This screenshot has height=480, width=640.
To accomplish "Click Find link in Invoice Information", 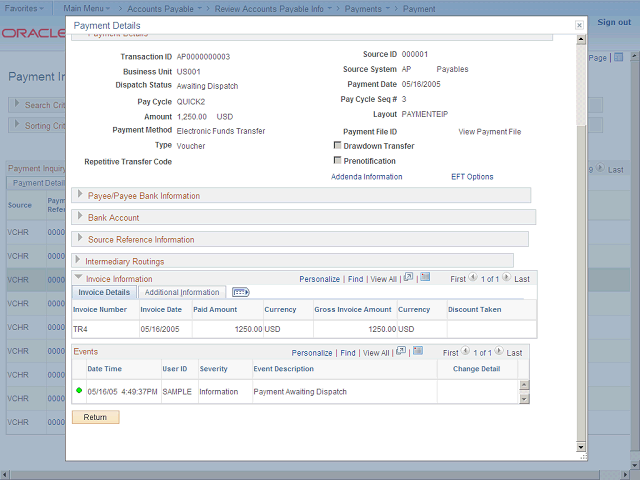I will click(356, 279).
